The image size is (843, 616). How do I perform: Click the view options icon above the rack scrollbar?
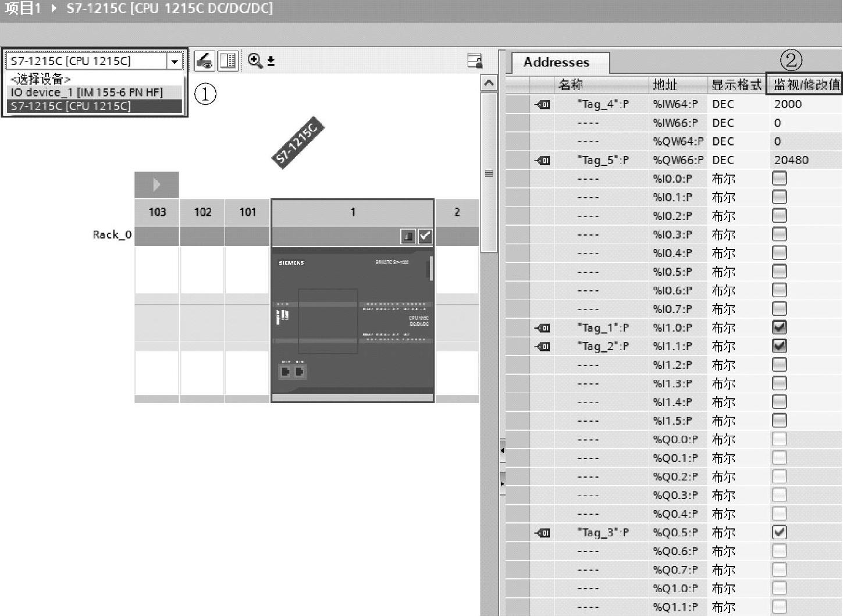[x=475, y=60]
